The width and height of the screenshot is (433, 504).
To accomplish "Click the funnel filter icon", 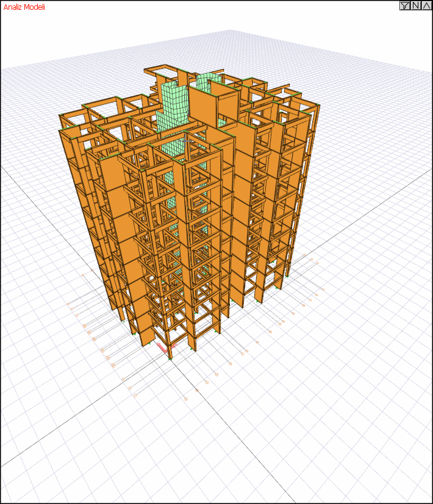I will [x=405, y=5].
